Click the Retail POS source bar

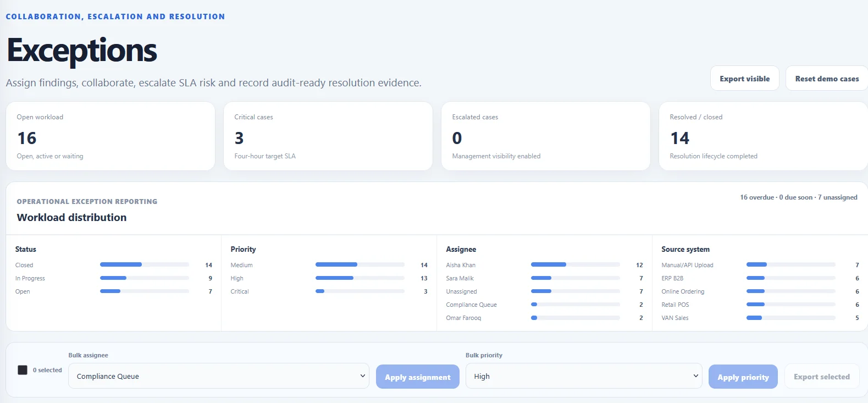coord(791,304)
